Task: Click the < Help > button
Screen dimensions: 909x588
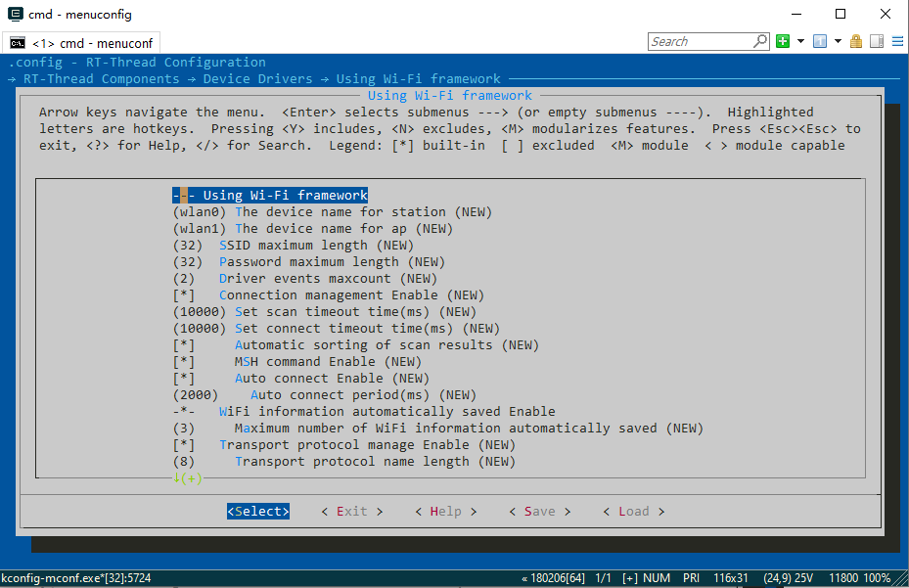Action: click(445, 512)
